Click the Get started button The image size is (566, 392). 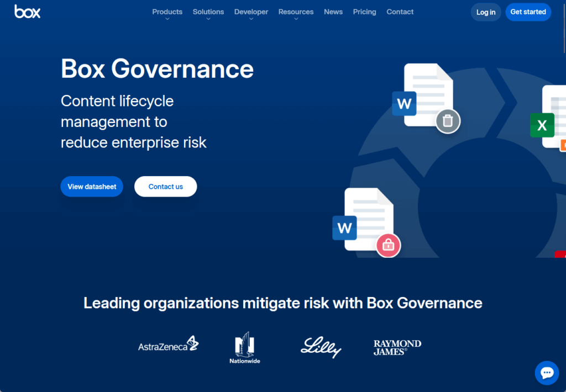528,12
